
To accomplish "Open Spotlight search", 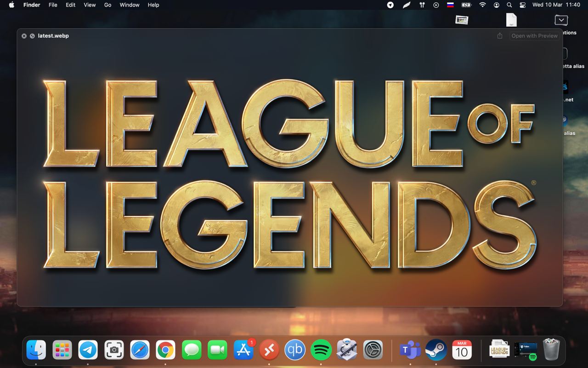I will [x=509, y=5].
